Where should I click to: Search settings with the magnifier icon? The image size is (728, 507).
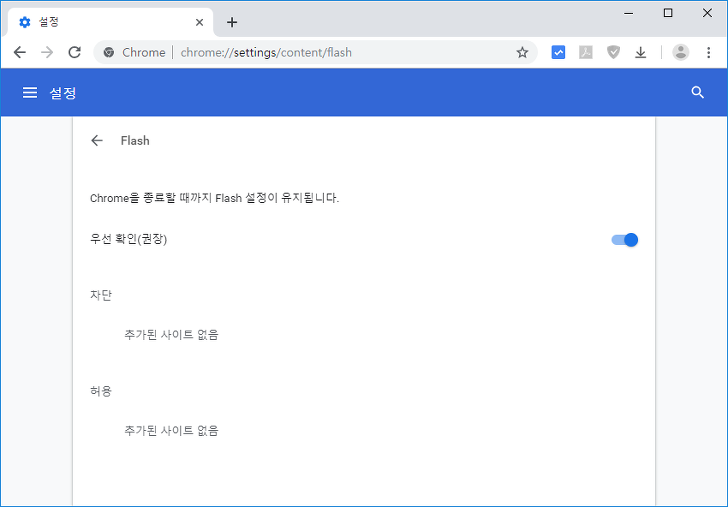[698, 92]
